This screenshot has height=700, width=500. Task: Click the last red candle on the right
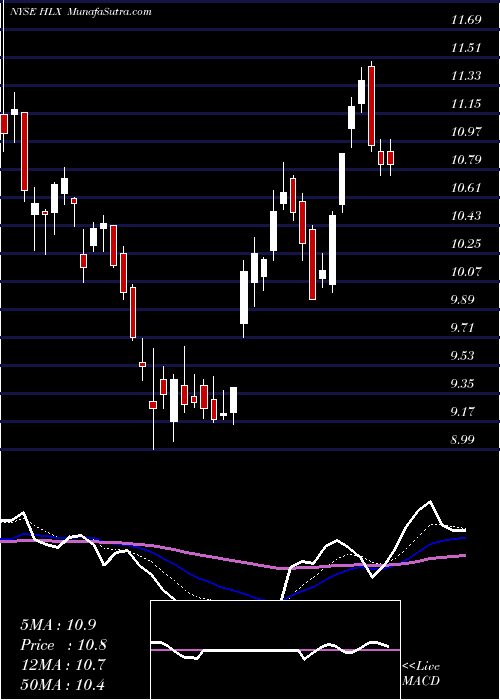(391, 158)
